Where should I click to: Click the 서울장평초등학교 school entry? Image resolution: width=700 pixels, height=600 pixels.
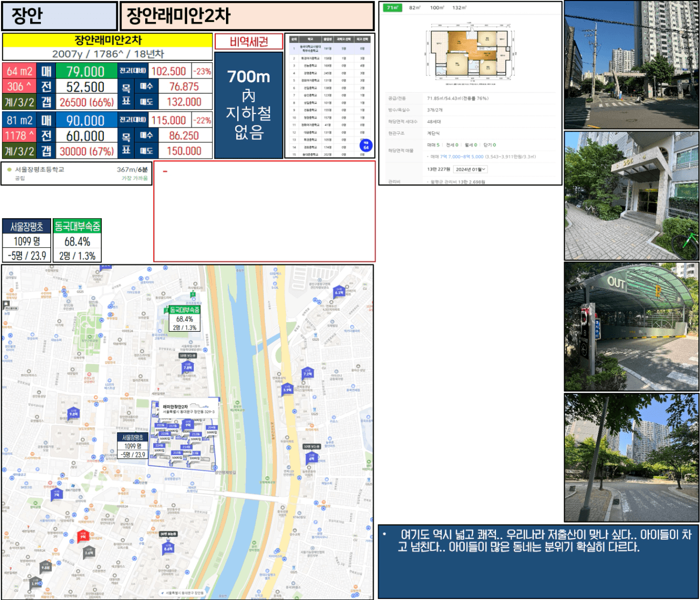(x=77, y=174)
